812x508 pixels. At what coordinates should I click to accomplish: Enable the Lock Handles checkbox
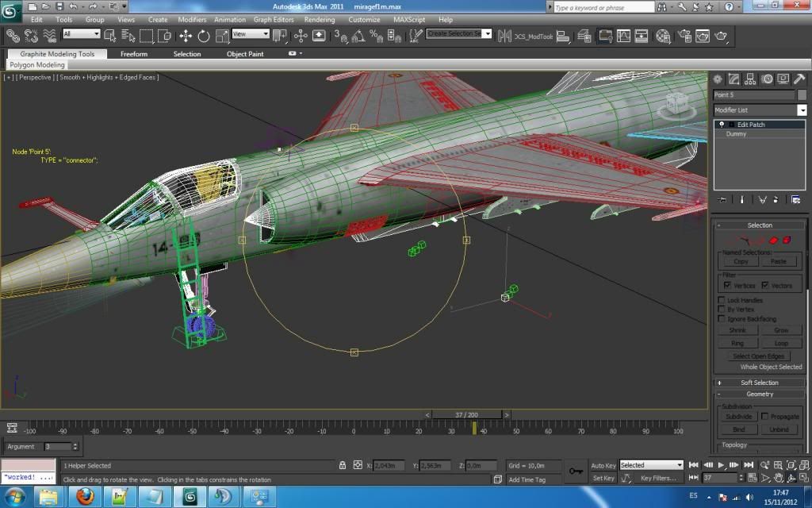722,300
